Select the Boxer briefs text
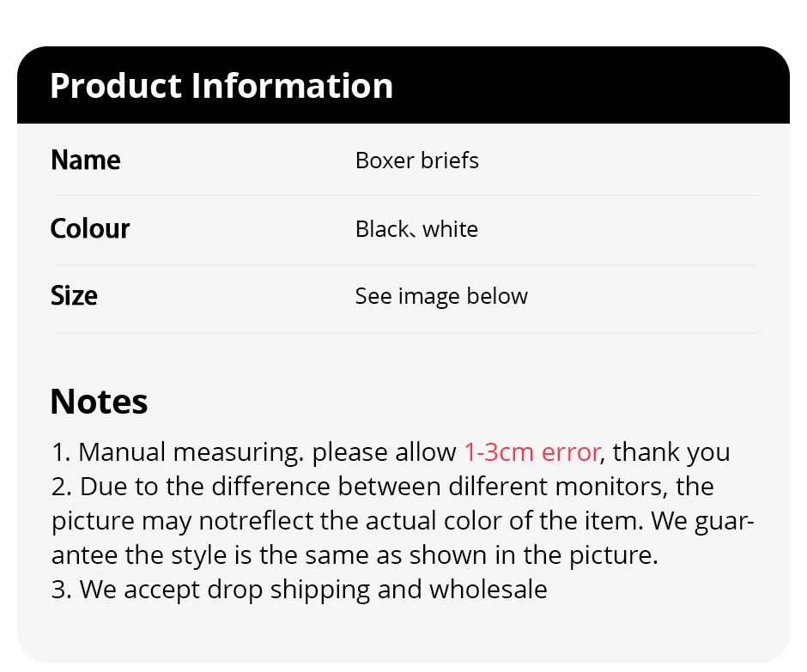 tap(417, 160)
